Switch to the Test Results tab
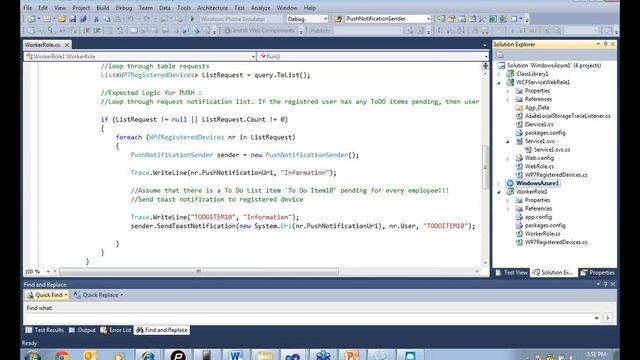640x360 pixels. (45, 330)
